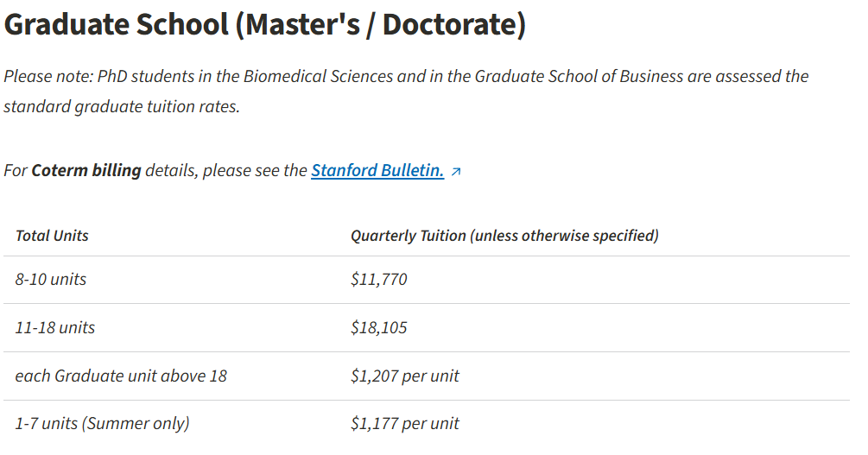Click the standard graduate tuition rates text

(122, 106)
